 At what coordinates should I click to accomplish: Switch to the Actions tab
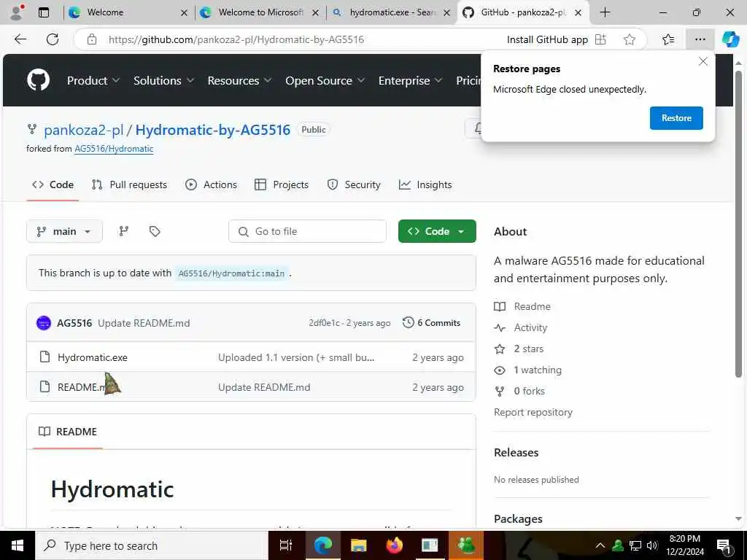coord(211,184)
